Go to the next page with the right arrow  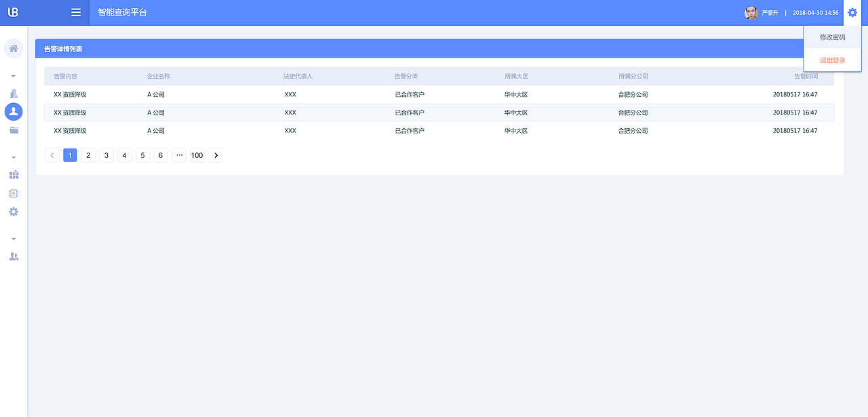click(215, 155)
